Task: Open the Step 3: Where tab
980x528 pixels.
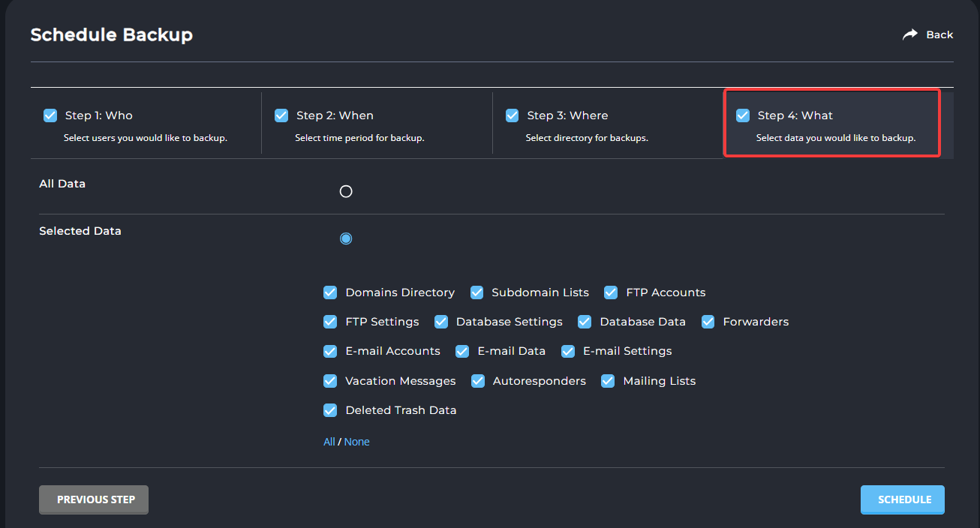Action: (608, 125)
